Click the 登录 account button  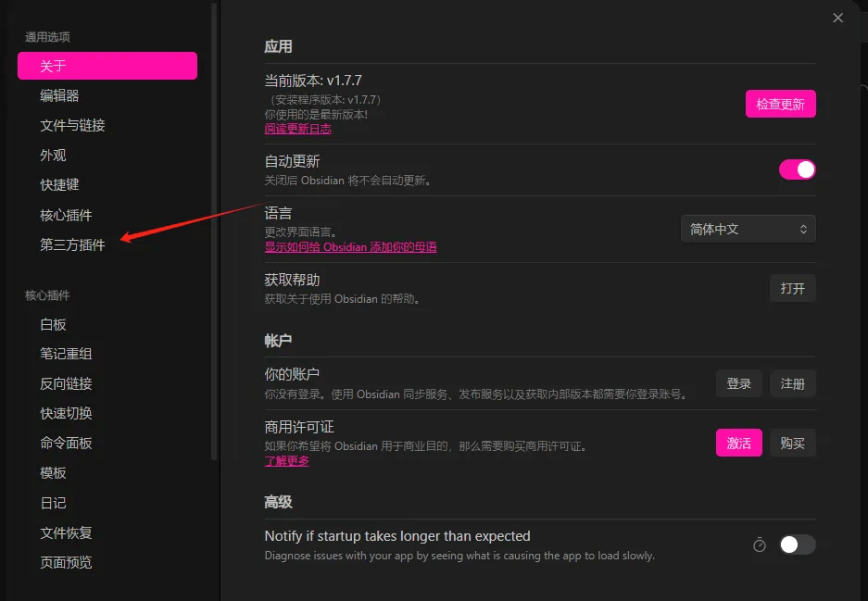pyautogui.click(x=738, y=383)
